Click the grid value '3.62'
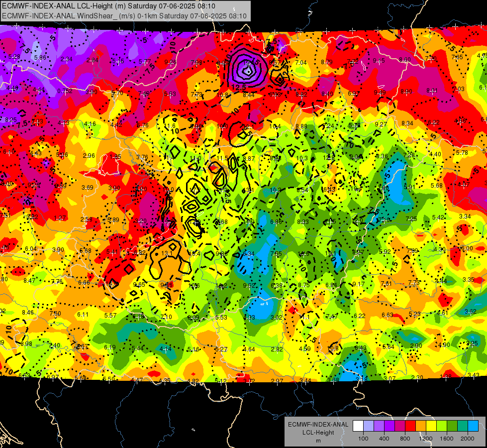487x448 pixels. (471, 311)
